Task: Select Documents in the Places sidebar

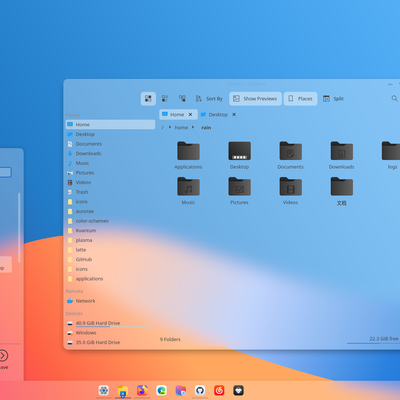Action: [x=110, y=144]
